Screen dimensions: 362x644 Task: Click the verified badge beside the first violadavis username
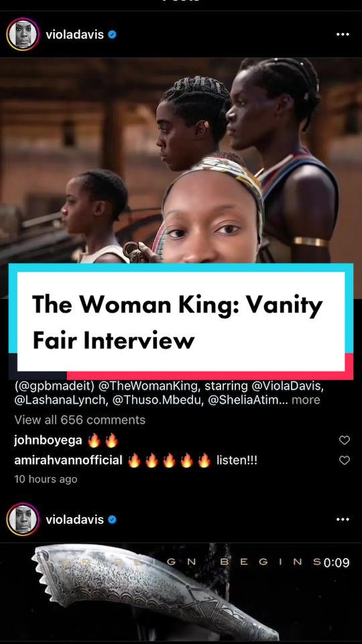coord(112,35)
